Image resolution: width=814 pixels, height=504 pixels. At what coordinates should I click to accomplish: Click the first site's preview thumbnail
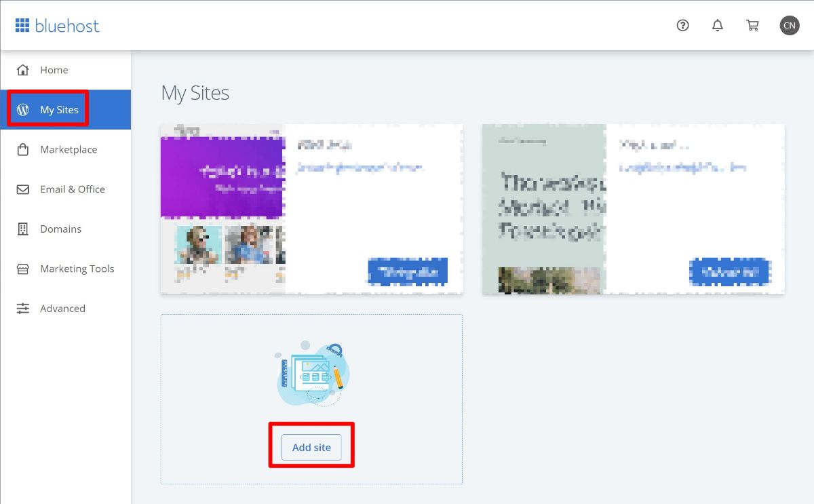click(222, 208)
